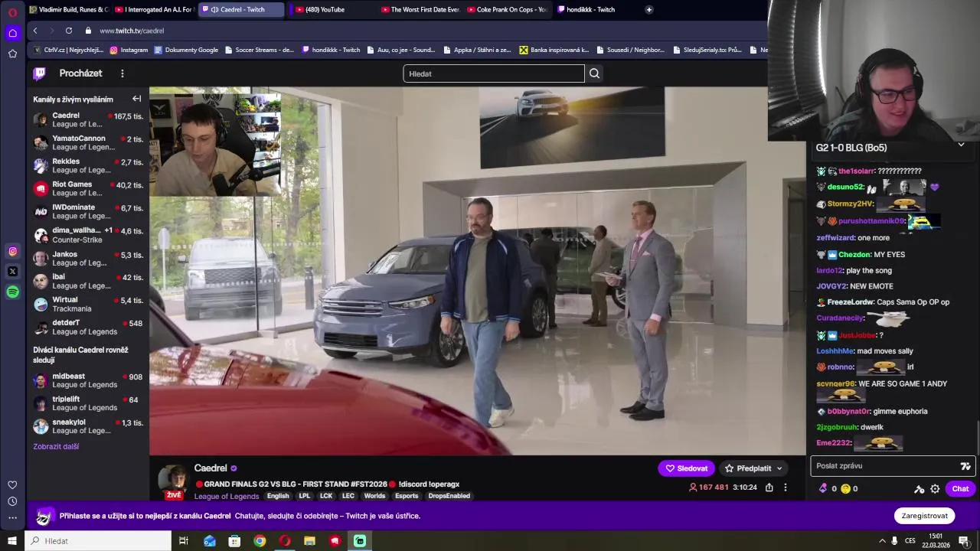Screen dimensions: 980x551
Task: Open Instagram bookmark
Action: pyautogui.click(x=129, y=50)
